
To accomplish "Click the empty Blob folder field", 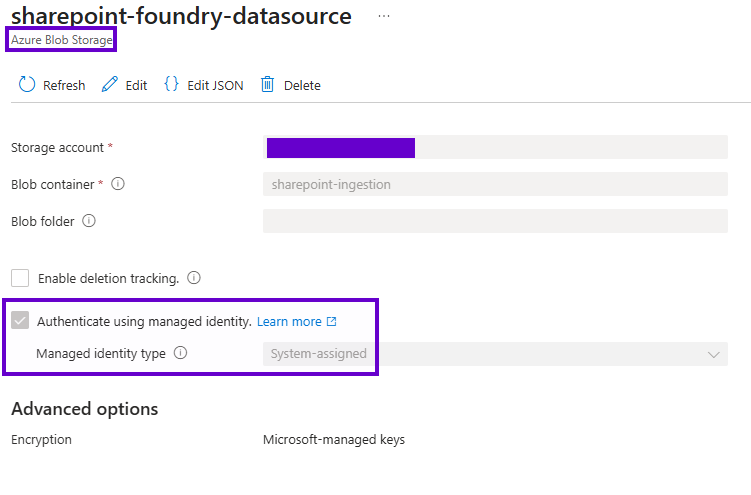I will [494, 221].
